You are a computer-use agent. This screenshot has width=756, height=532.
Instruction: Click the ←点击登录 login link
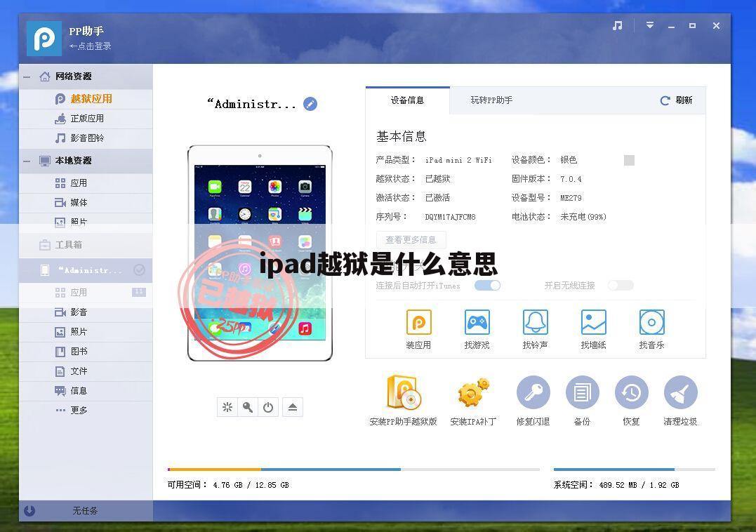[90, 46]
